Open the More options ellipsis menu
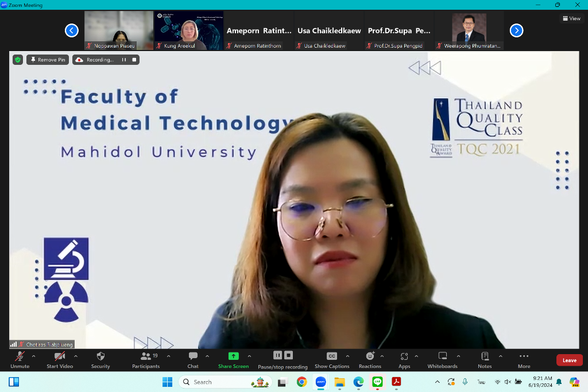The image size is (588, 392). pyautogui.click(x=524, y=360)
